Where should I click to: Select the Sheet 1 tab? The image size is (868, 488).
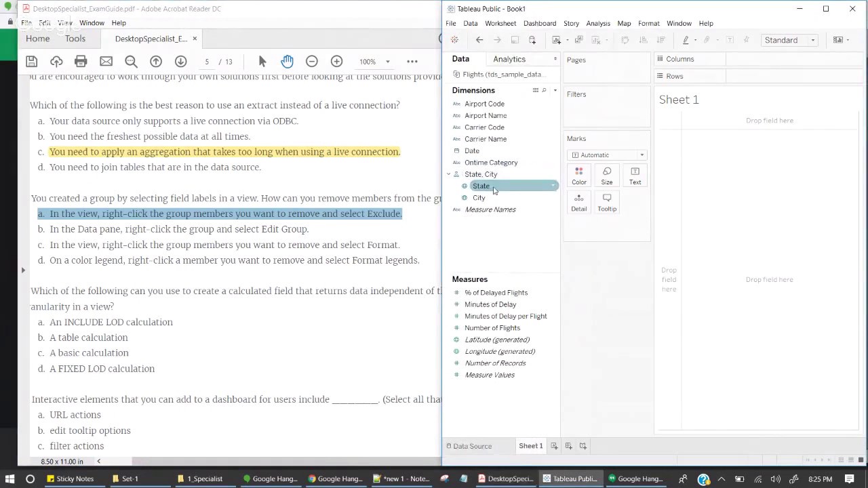click(531, 446)
